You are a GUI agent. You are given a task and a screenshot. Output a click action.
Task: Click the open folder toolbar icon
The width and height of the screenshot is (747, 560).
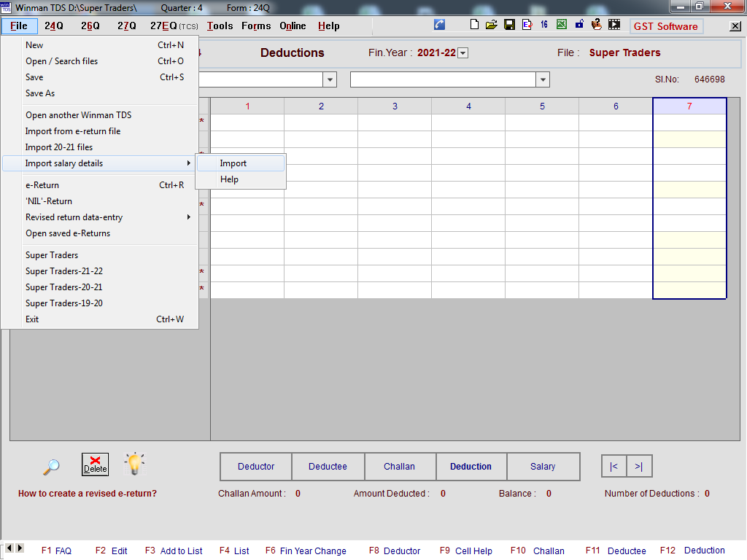pyautogui.click(x=492, y=25)
